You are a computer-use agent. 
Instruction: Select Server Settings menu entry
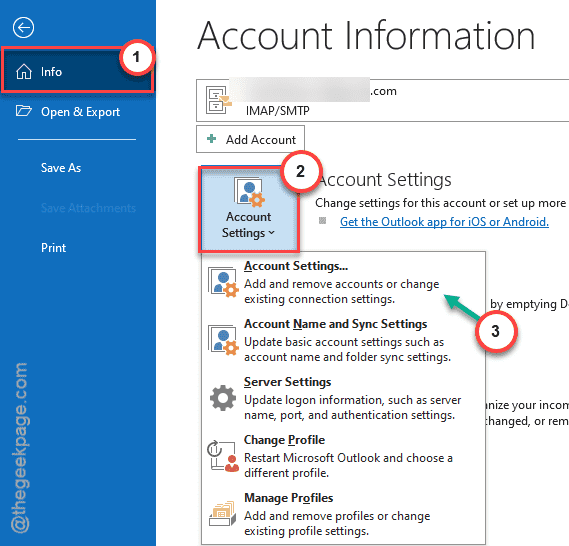tap(343, 398)
